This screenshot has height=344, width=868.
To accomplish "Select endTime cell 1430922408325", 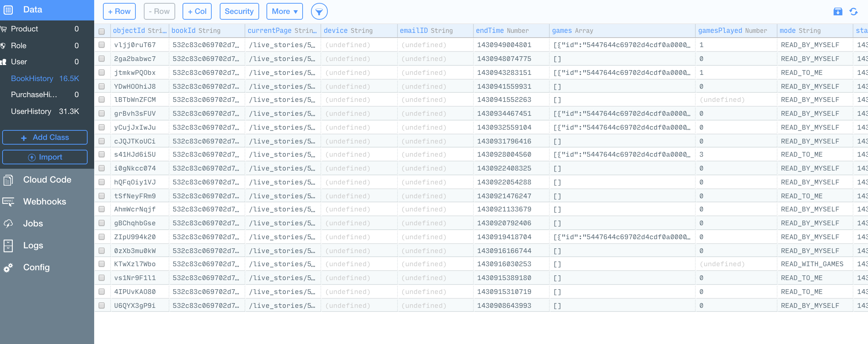I will pos(511,168).
